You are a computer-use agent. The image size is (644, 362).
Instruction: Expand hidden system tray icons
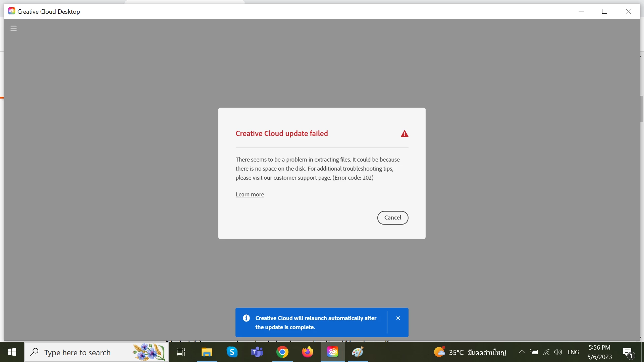pyautogui.click(x=522, y=352)
